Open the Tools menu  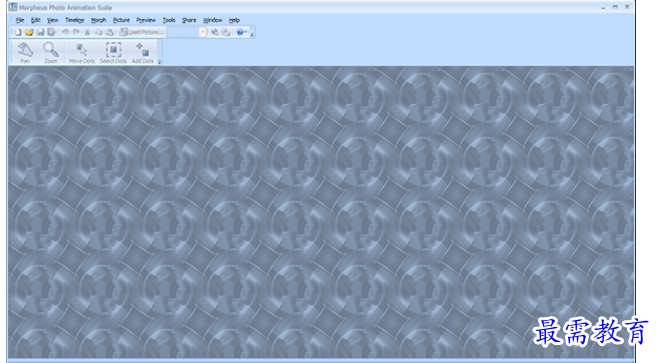[169, 20]
